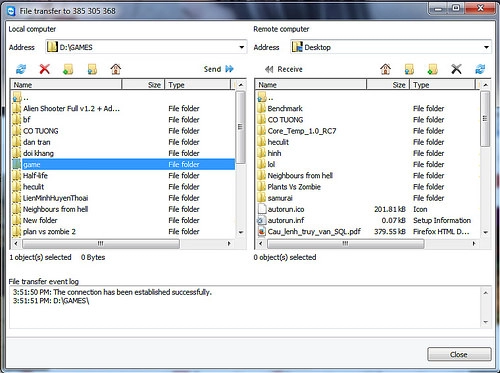Receive selected item from remote computer
The image size is (500, 373).
pos(284,69)
